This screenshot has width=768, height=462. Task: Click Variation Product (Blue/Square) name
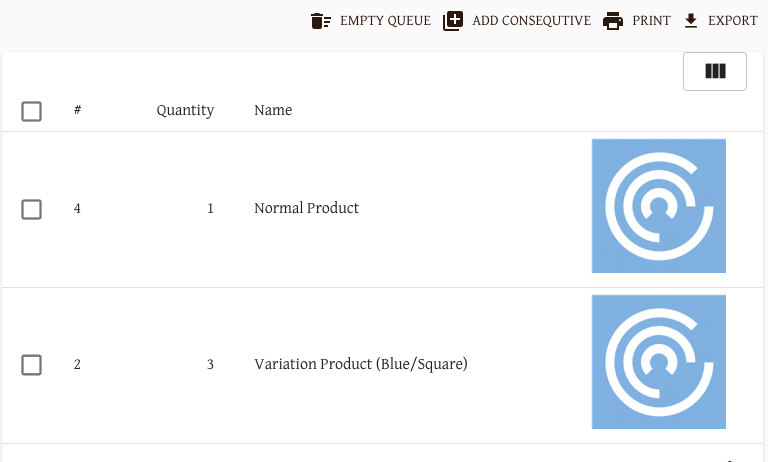(x=361, y=364)
